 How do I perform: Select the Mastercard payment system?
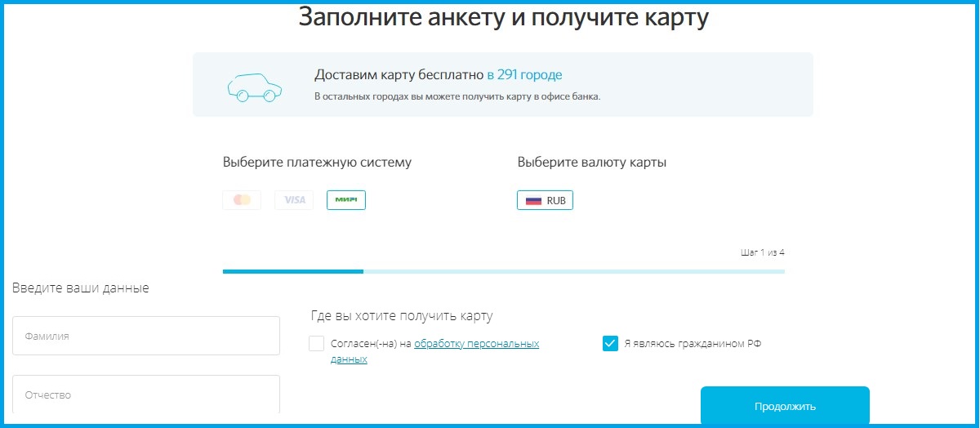tap(242, 200)
